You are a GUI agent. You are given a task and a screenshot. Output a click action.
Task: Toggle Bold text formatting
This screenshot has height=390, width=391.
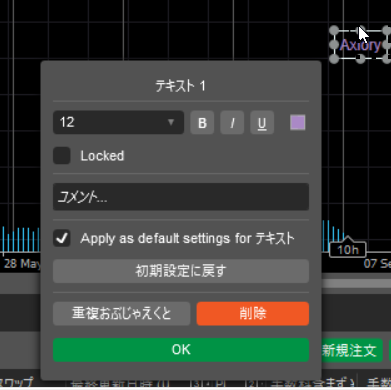click(x=202, y=123)
